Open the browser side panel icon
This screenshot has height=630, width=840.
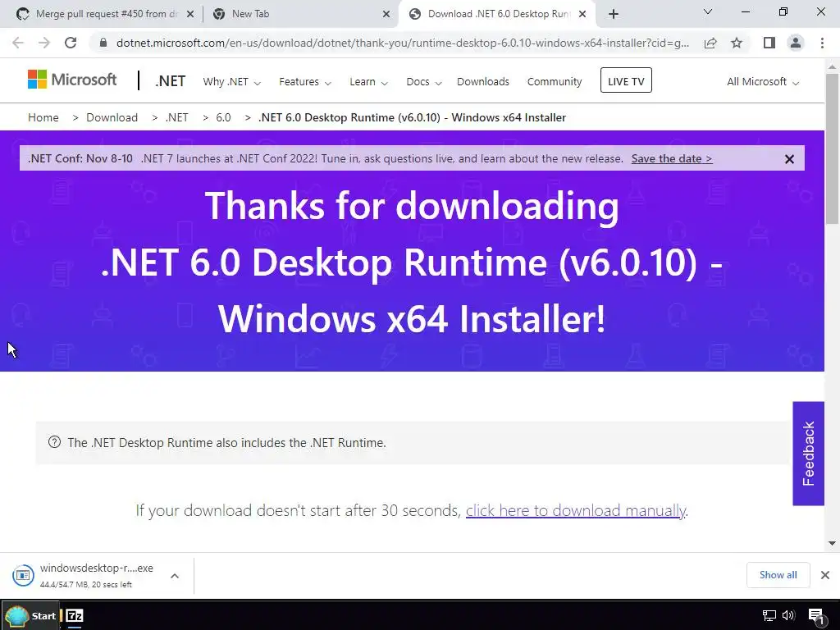pyautogui.click(x=769, y=43)
